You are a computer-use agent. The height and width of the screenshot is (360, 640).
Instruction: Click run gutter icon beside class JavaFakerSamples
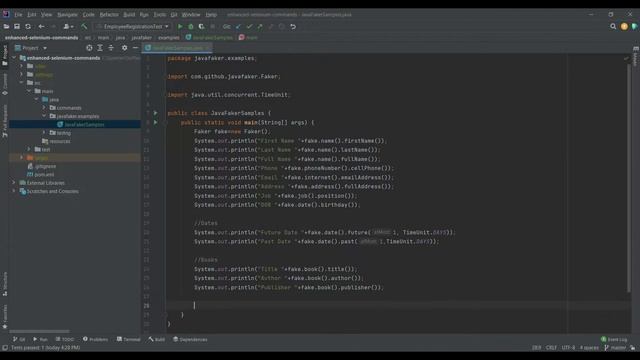tap(156, 113)
